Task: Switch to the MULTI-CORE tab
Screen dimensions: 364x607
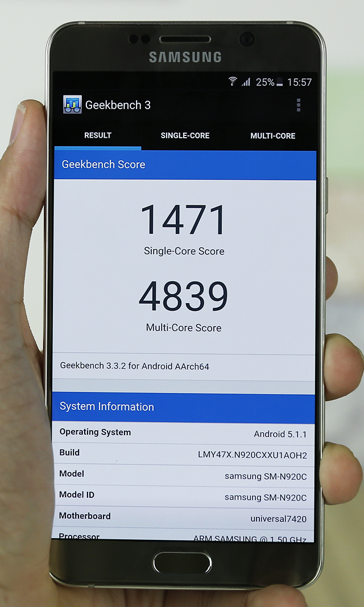Action: pos(272,136)
